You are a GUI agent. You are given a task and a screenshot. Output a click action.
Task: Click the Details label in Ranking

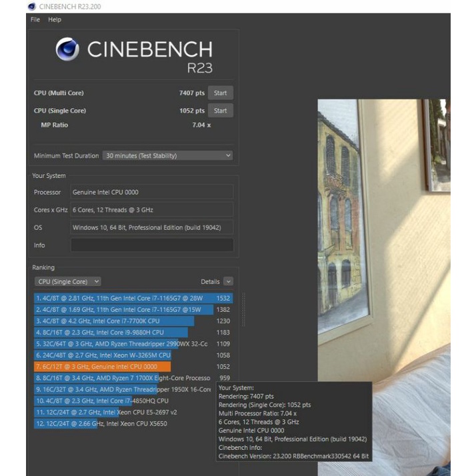(x=210, y=282)
